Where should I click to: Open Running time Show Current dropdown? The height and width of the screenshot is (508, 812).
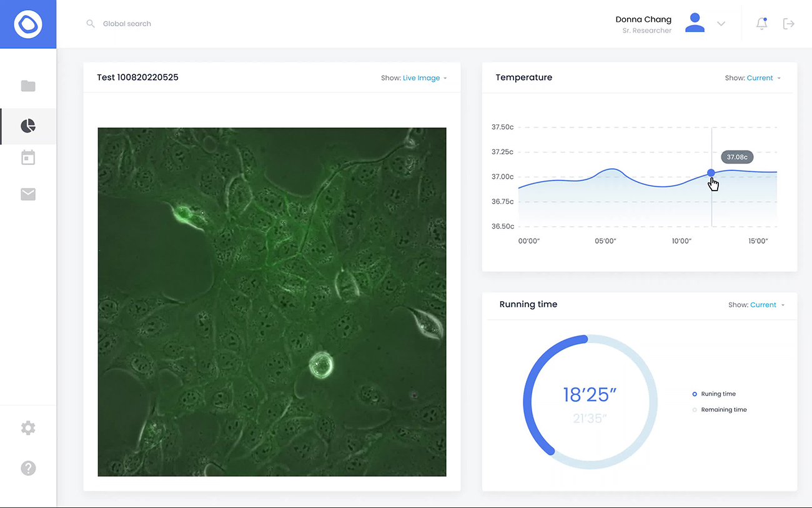click(756, 305)
